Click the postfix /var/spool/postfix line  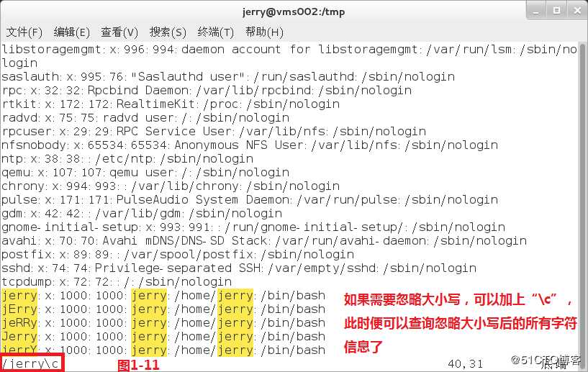click(x=178, y=255)
